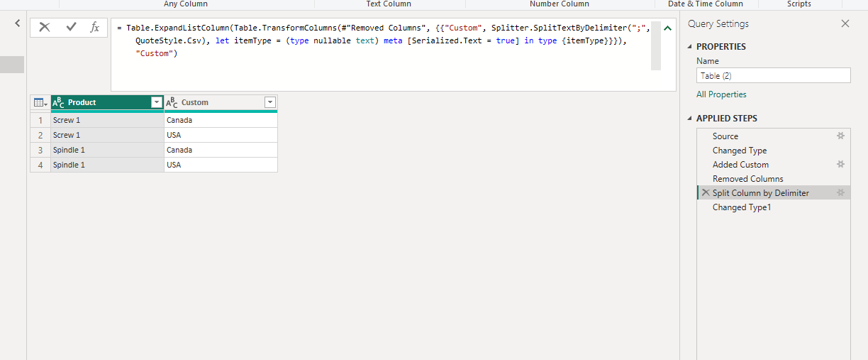Open settings gear for Split Column step
868x360 pixels.
[841, 192]
